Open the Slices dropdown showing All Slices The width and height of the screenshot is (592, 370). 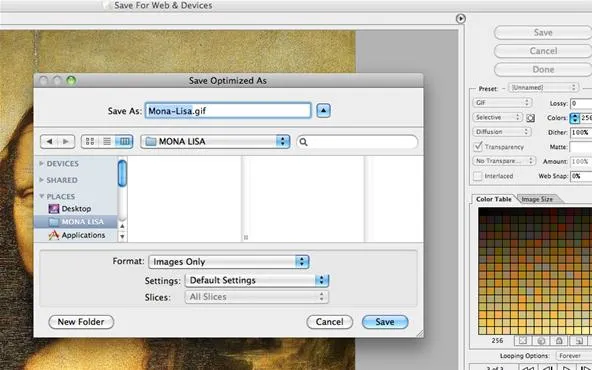click(257, 297)
